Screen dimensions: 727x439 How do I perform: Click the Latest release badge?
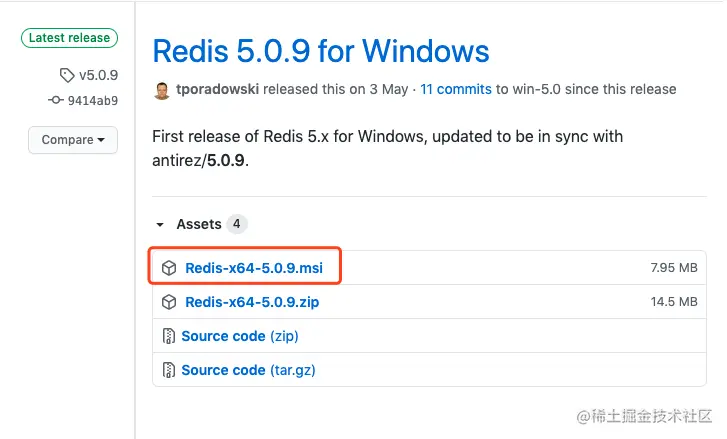tap(69, 38)
